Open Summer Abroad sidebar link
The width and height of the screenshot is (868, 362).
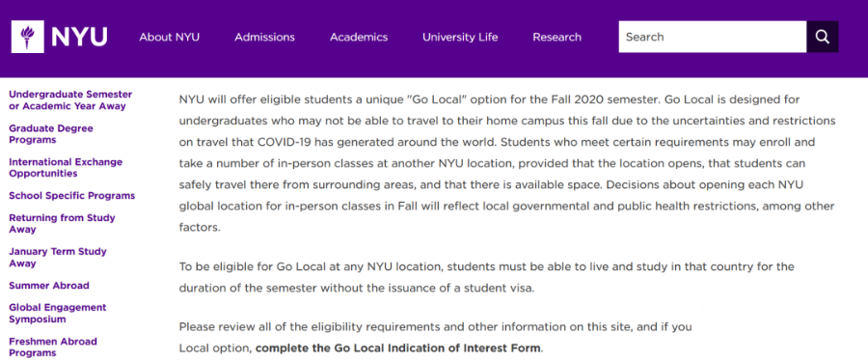tap(49, 286)
